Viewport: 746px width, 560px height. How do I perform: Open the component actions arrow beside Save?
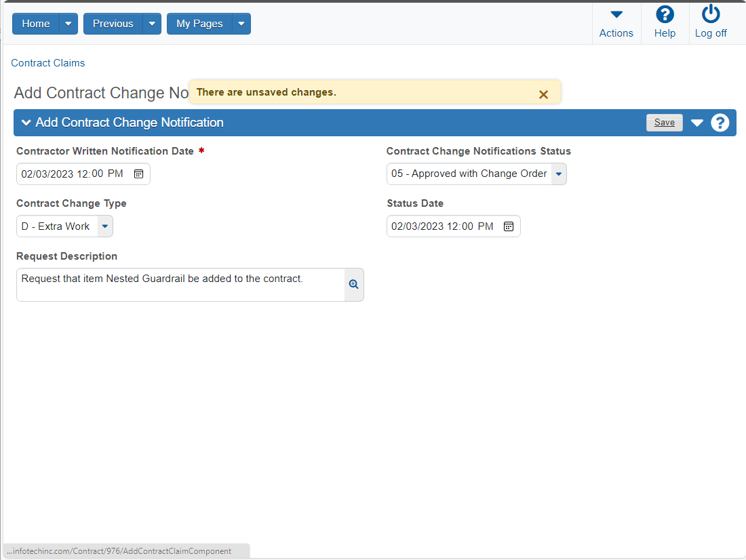pyautogui.click(x=697, y=123)
